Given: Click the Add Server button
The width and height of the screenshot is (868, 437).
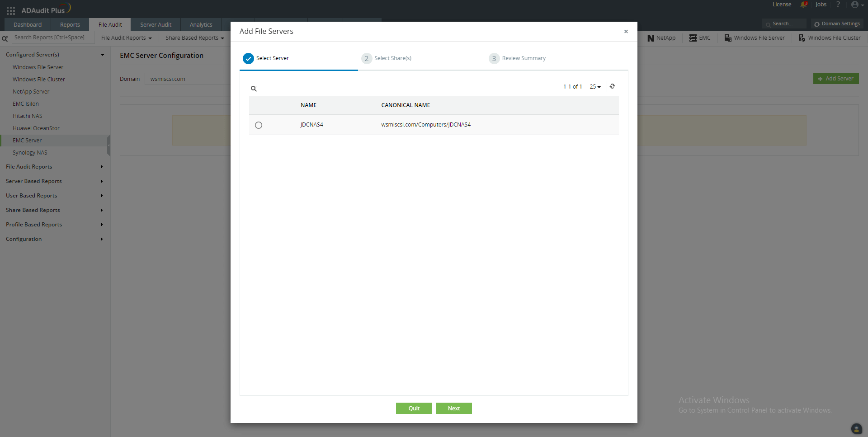Looking at the screenshot, I should (836, 78).
